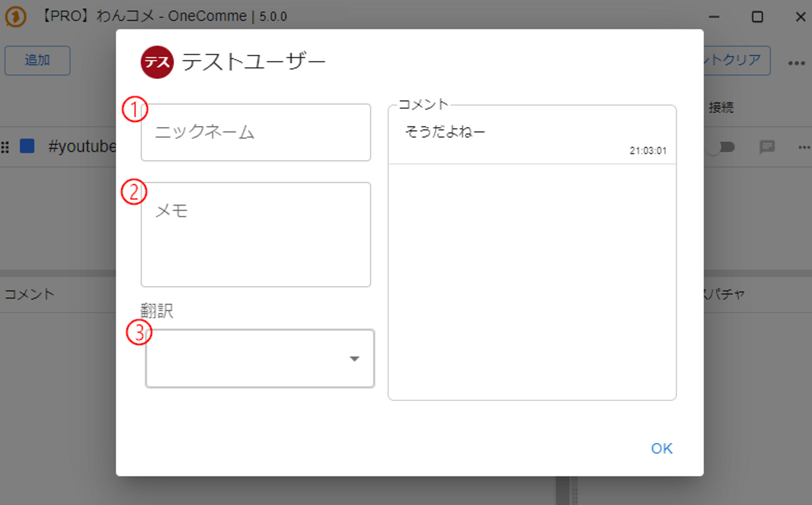Click the 追加 add button
This screenshot has height=505, width=812.
(37, 60)
